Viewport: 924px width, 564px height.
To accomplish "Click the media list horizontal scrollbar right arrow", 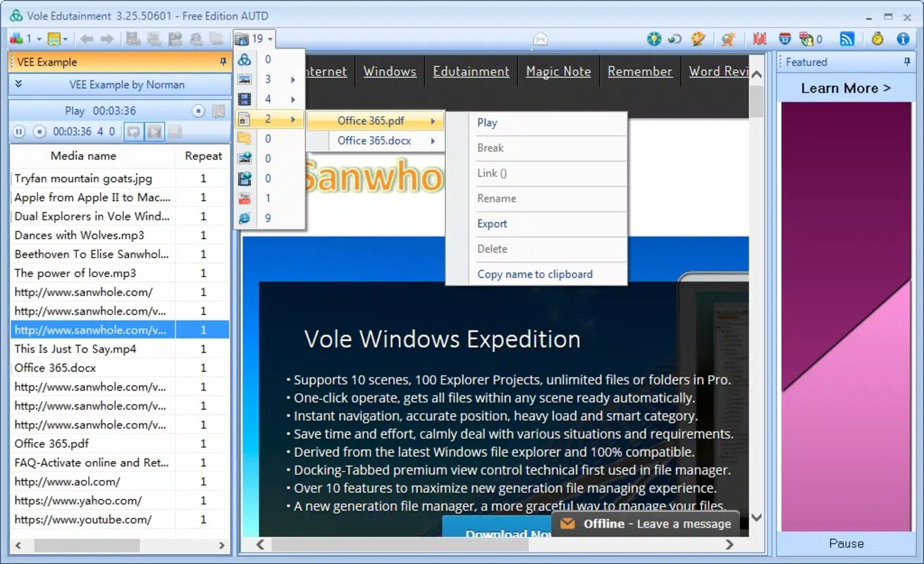I will click(221, 546).
